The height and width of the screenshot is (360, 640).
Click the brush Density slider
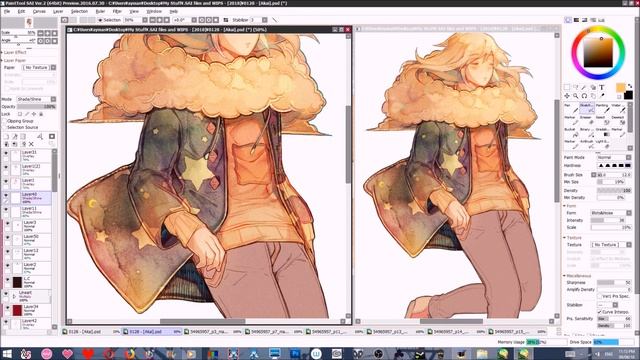tap(614, 191)
